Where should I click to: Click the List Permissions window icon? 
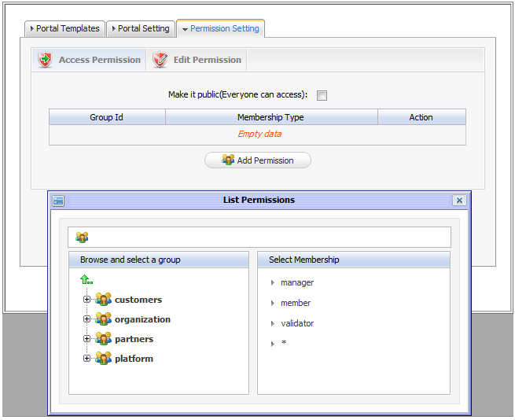tap(58, 201)
